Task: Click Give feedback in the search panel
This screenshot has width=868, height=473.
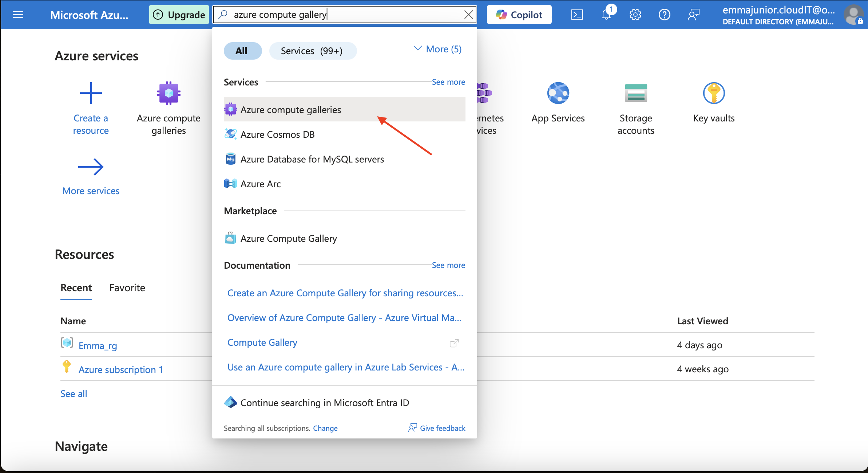Action: (x=437, y=428)
